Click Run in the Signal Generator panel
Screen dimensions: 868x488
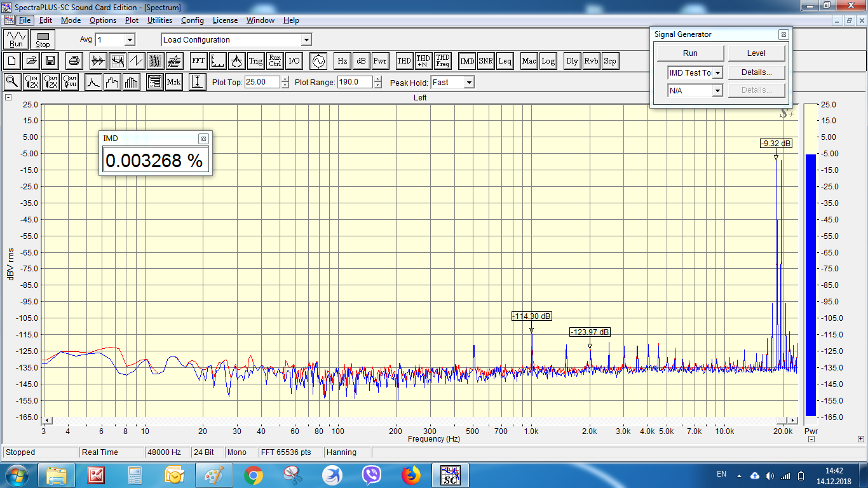pyautogui.click(x=690, y=53)
